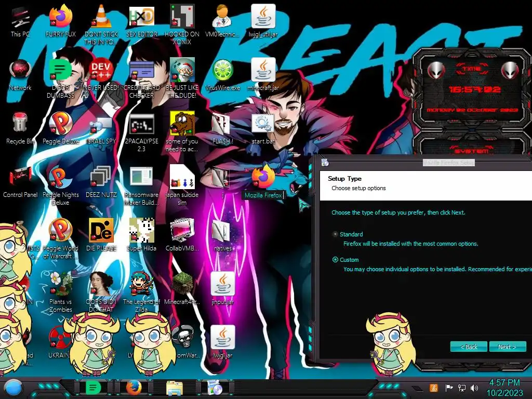Open the CollabVMB... monitor icon
532x399 pixels.
tap(182, 231)
